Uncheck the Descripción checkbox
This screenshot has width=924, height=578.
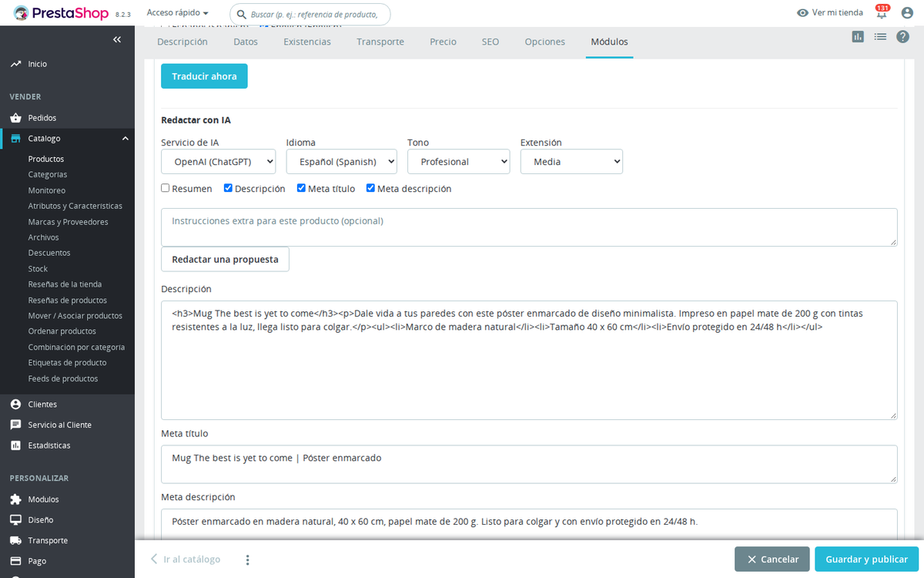229,188
